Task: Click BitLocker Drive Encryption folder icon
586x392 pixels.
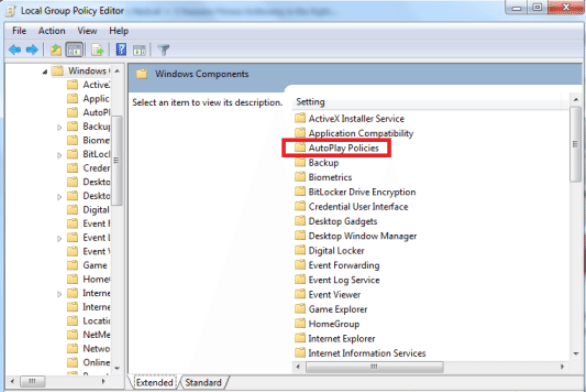Action: 300,191
